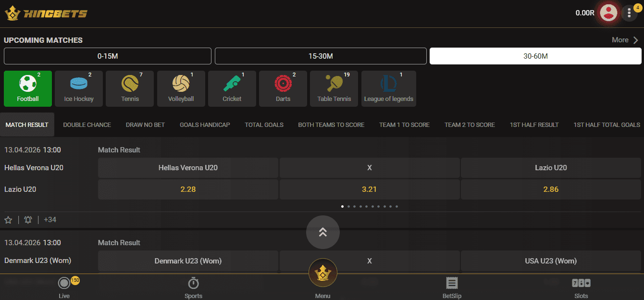The width and height of the screenshot is (644, 300).
Task: Expand the +34 additional markets
Action: tap(50, 220)
